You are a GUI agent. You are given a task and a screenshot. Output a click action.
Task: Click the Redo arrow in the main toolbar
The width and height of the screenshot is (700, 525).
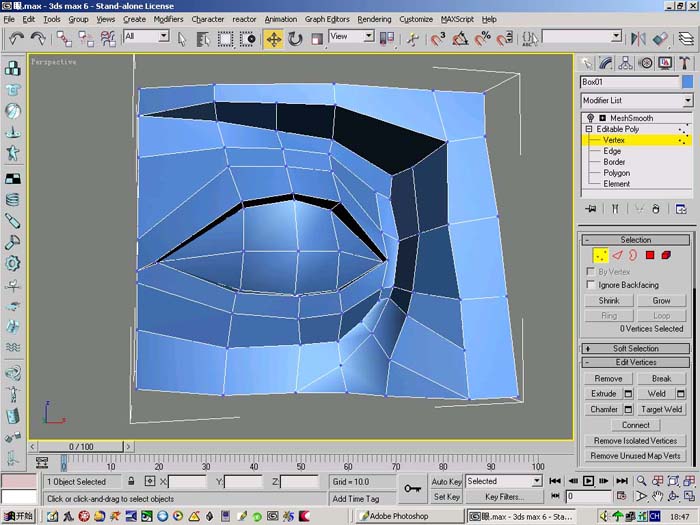pyautogui.click(x=38, y=38)
